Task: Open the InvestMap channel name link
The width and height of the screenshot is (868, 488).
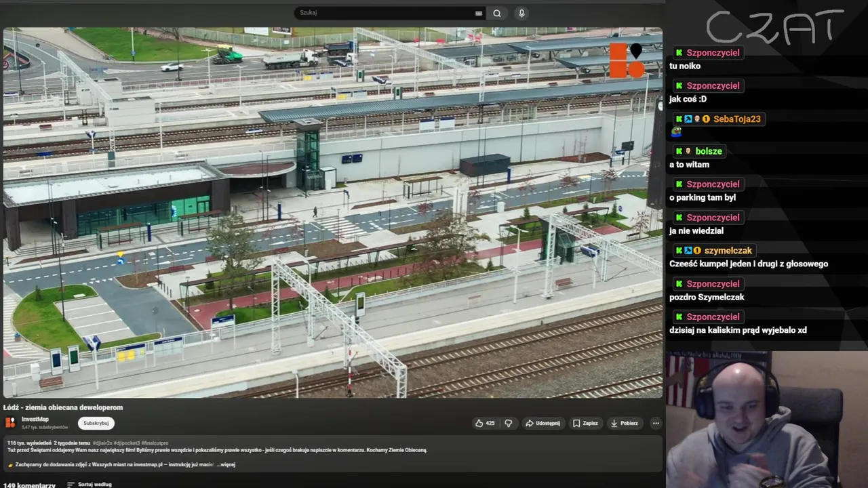Action: [35, 420]
